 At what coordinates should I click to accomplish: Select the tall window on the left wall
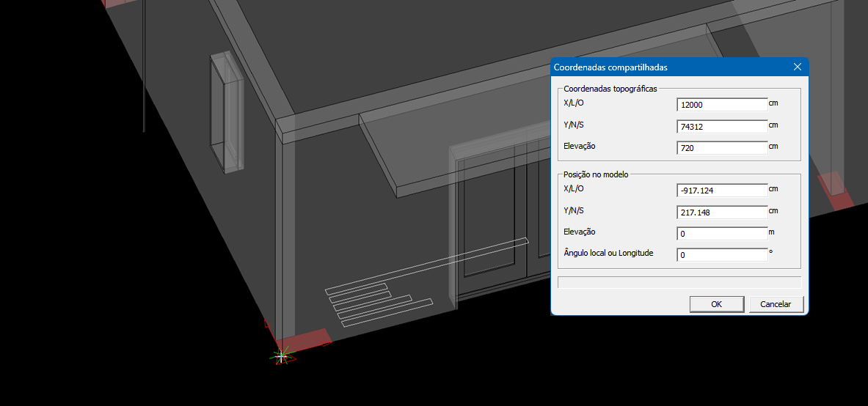click(225, 114)
